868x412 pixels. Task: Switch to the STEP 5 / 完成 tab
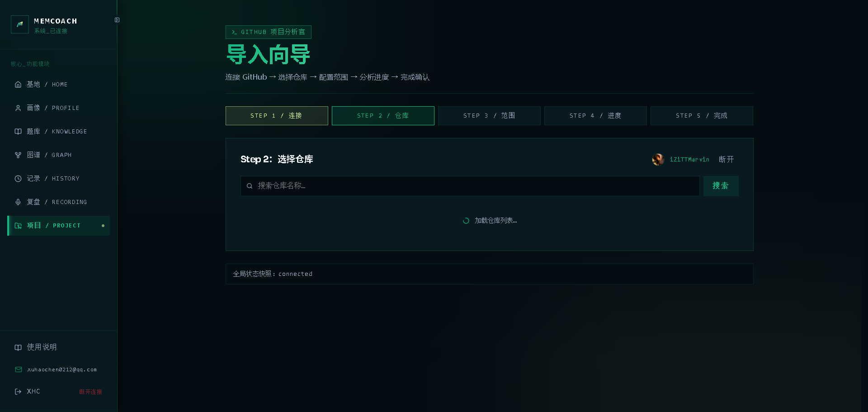pos(702,116)
